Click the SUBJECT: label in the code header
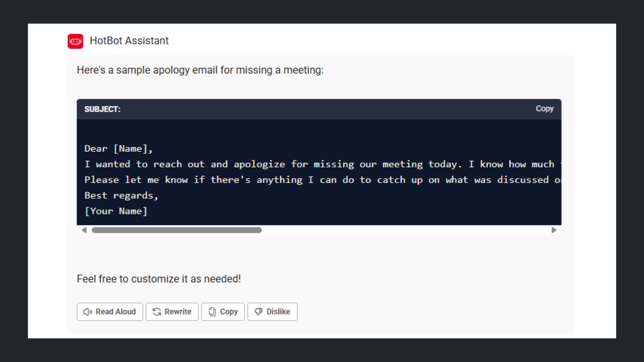The image size is (644, 362). tap(102, 109)
